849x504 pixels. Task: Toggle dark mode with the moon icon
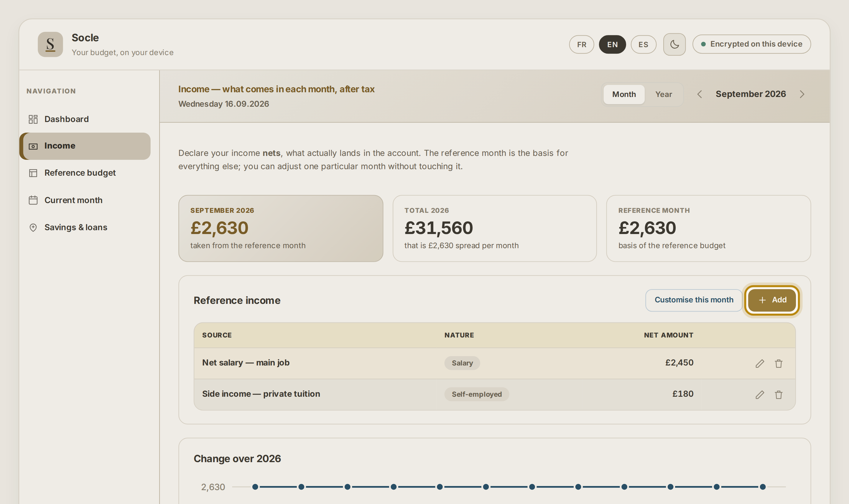pos(674,45)
